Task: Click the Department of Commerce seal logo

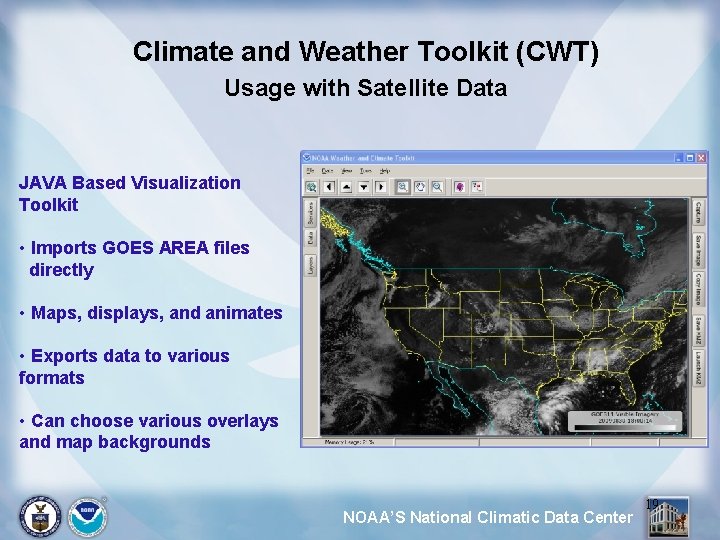Action: tap(40, 517)
